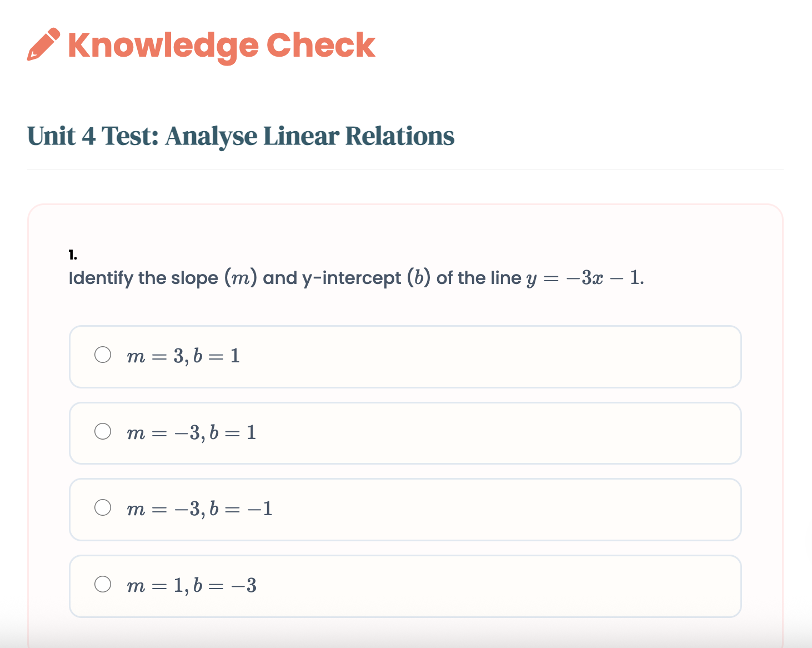Click the second answer option box
This screenshot has height=648, width=812.
[405, 433]
